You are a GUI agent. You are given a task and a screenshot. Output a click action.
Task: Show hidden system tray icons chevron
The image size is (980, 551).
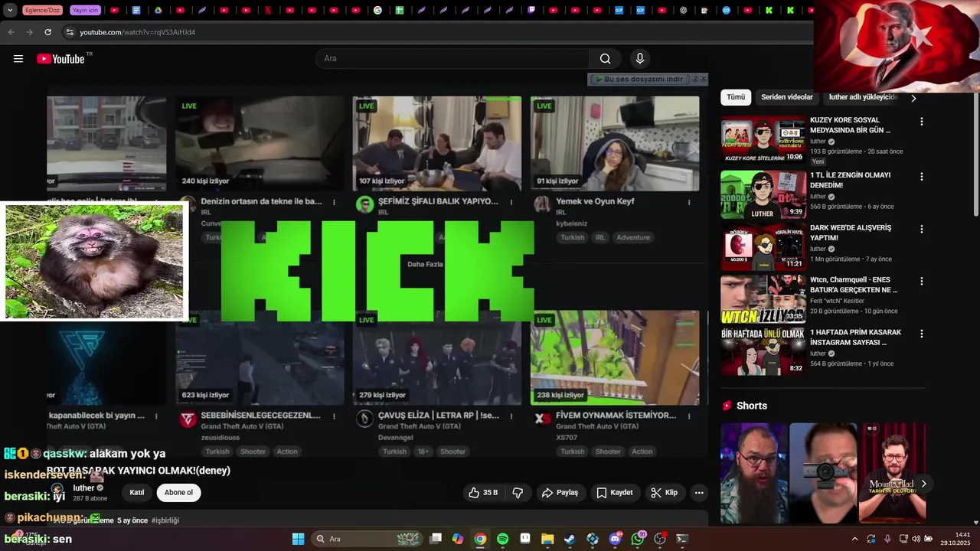(854, 539)
